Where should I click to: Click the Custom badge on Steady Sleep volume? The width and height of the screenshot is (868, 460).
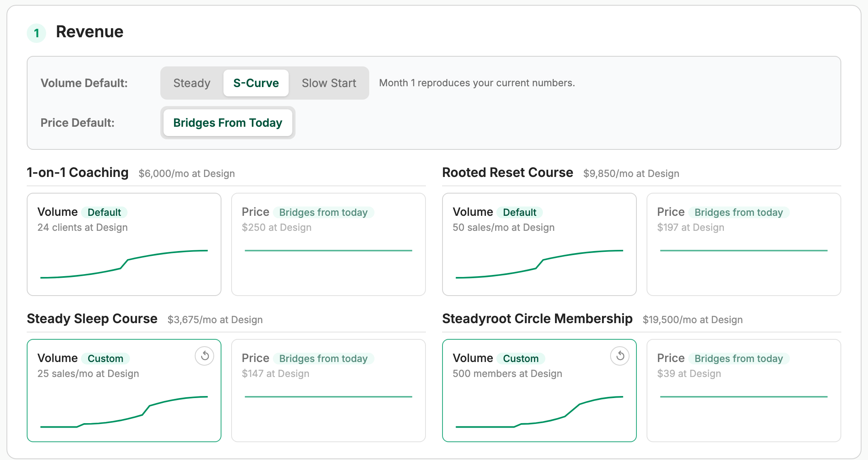click(x=105, y=358)
